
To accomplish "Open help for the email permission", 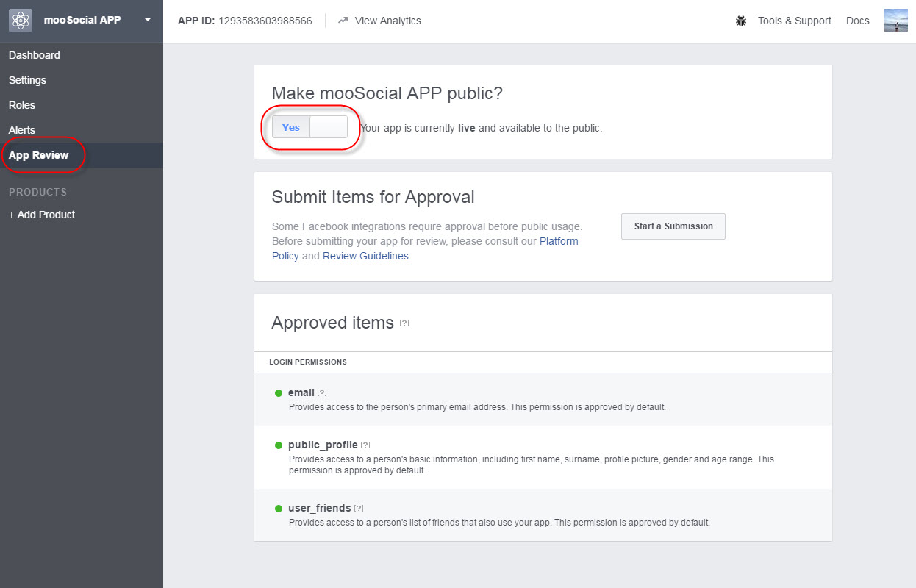I will 321,392.
